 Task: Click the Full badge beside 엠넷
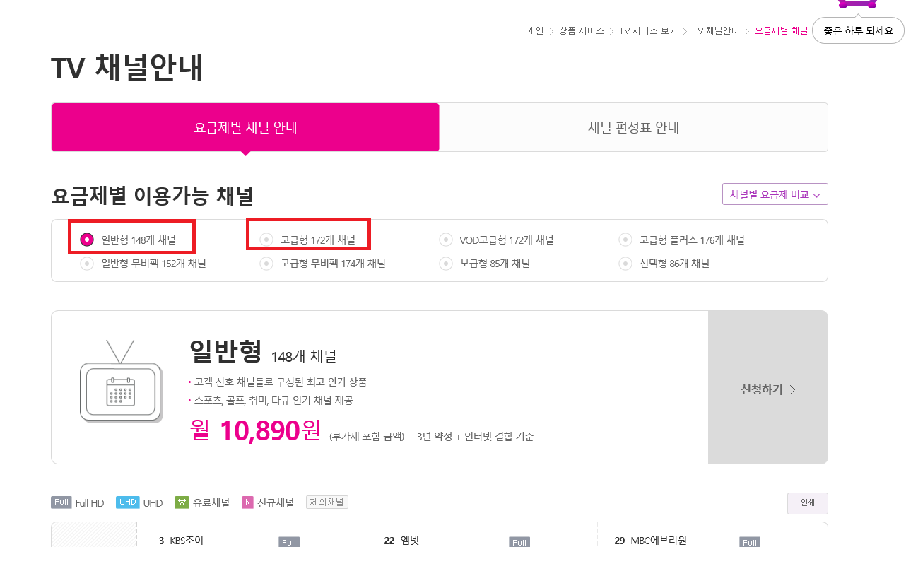point(519,542)
